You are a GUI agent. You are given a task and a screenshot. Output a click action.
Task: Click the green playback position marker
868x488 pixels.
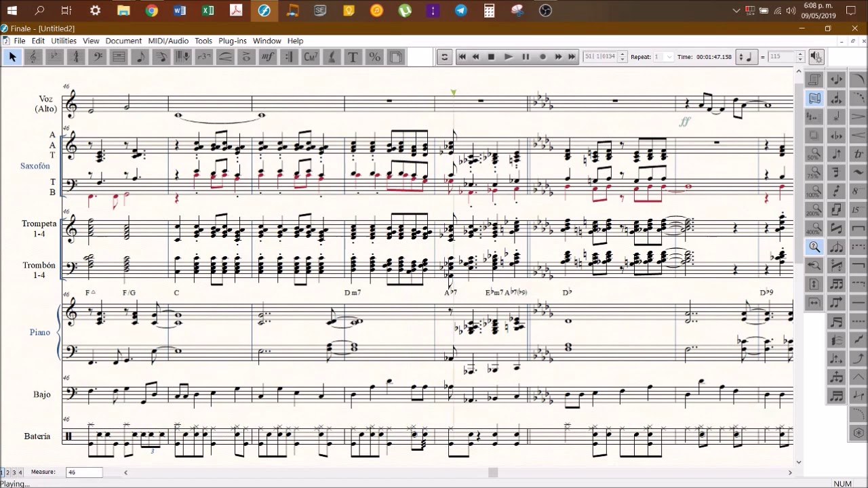tap(453, 92)
